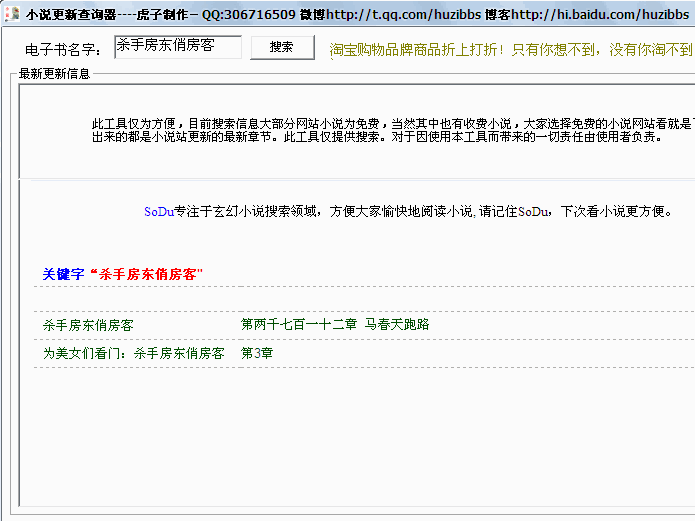
Task: Click the disclaimer line starting 此工具仅为方便
Action: tap(390, 123)
